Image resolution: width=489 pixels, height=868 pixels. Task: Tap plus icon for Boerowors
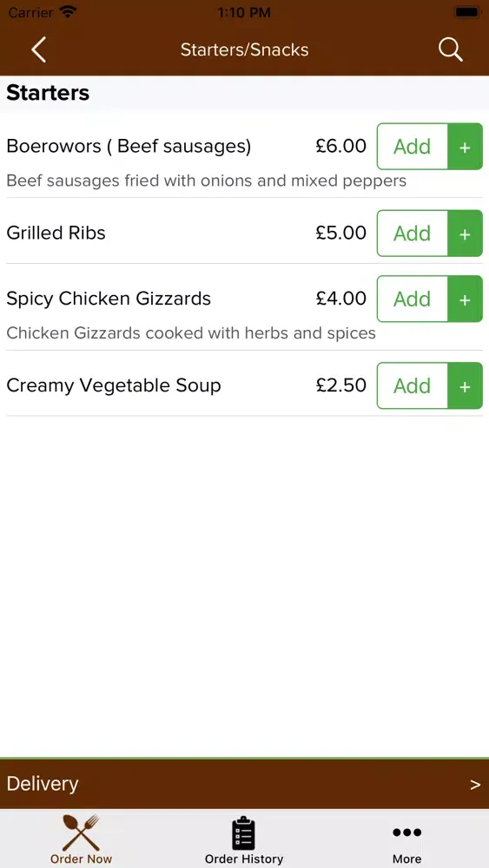click(466, 147)
